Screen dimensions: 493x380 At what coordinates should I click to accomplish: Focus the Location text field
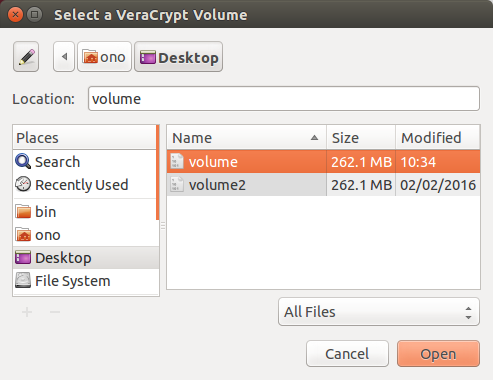tap(284, 99)
